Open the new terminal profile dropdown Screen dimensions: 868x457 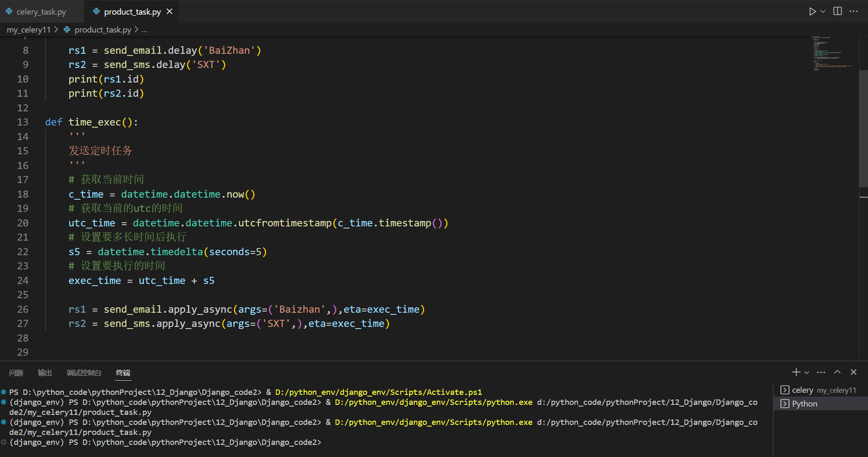807,372
